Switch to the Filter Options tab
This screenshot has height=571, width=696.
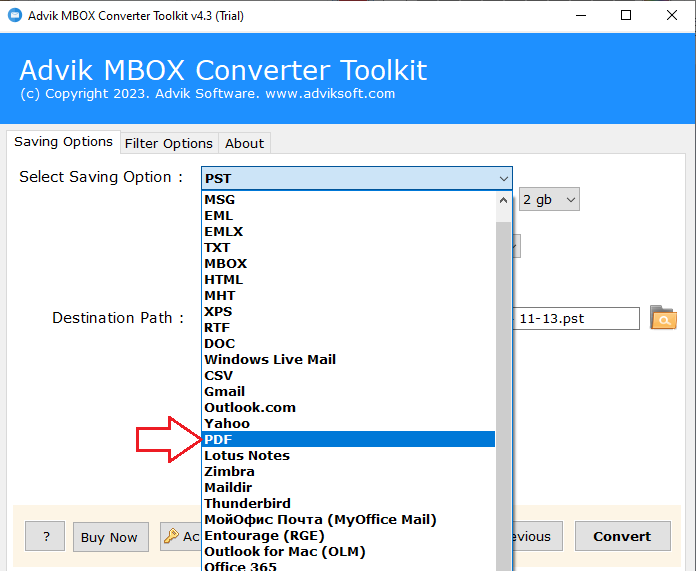coord(169,143)
